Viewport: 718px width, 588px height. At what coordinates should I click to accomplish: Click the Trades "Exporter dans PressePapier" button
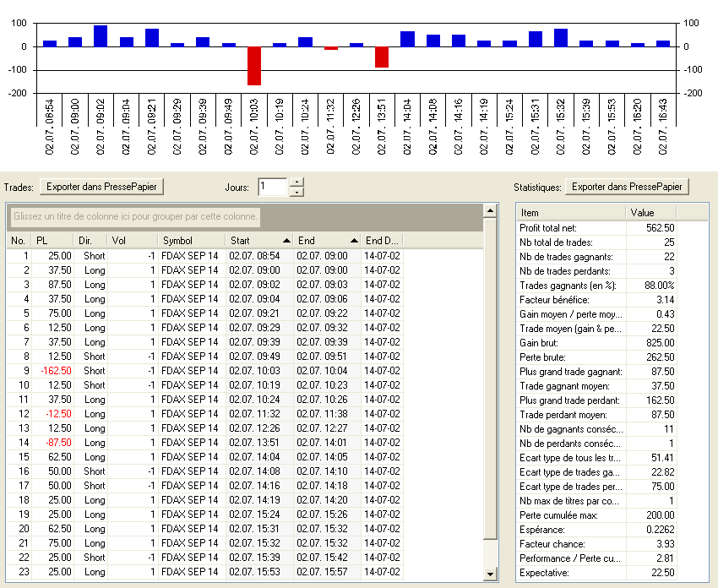pyautogui.click(x=102, y=187)
